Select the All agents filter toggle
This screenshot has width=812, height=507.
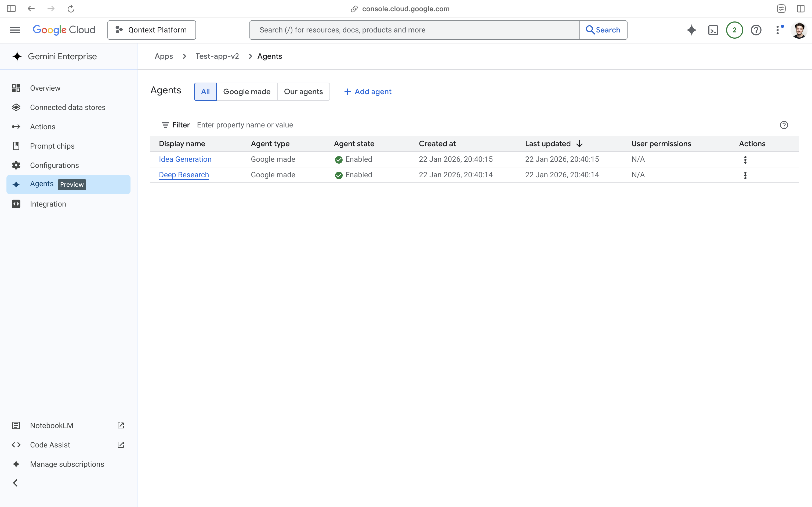tap(205, 91)
